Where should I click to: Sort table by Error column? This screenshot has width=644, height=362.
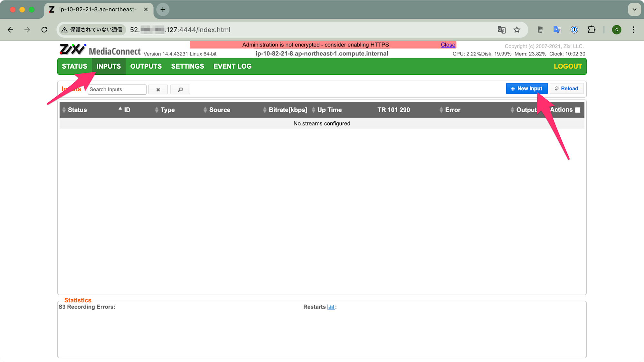(x=452, y=110)
